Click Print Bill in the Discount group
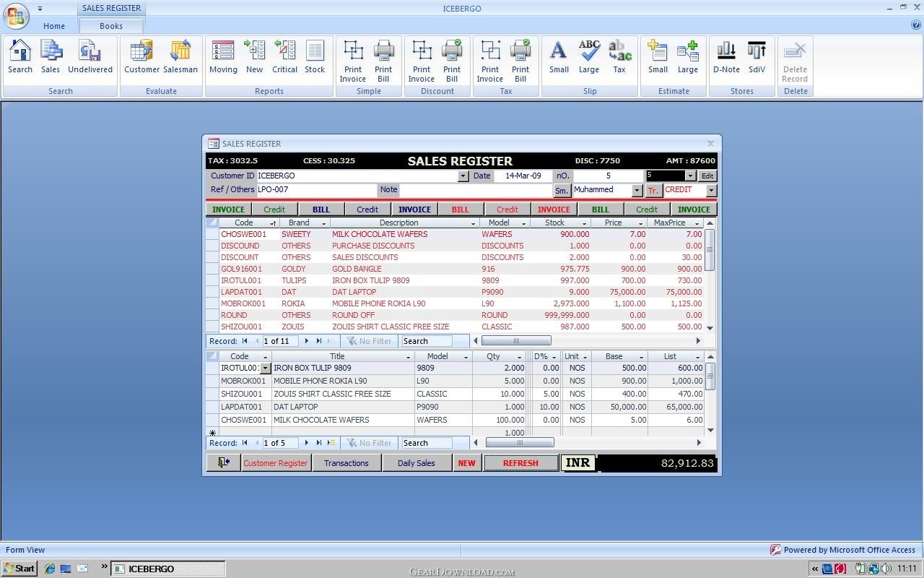Viewport: 924px width, 578px height. click(452, 61)
